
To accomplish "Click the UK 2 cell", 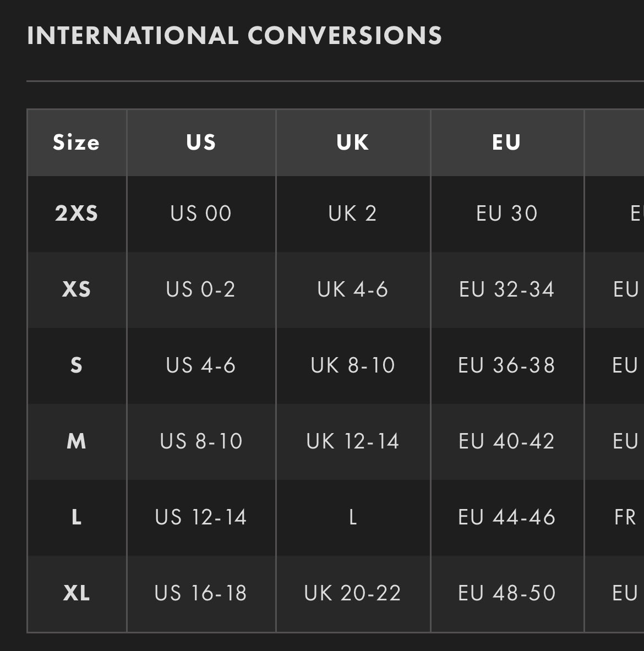I will (353, 214).
